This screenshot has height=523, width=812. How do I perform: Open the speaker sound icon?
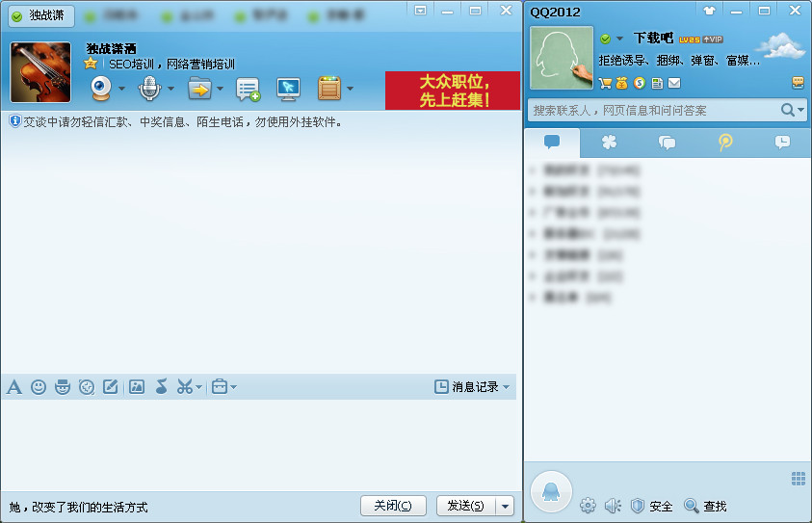pyautogui.click(x=613, y=506)
